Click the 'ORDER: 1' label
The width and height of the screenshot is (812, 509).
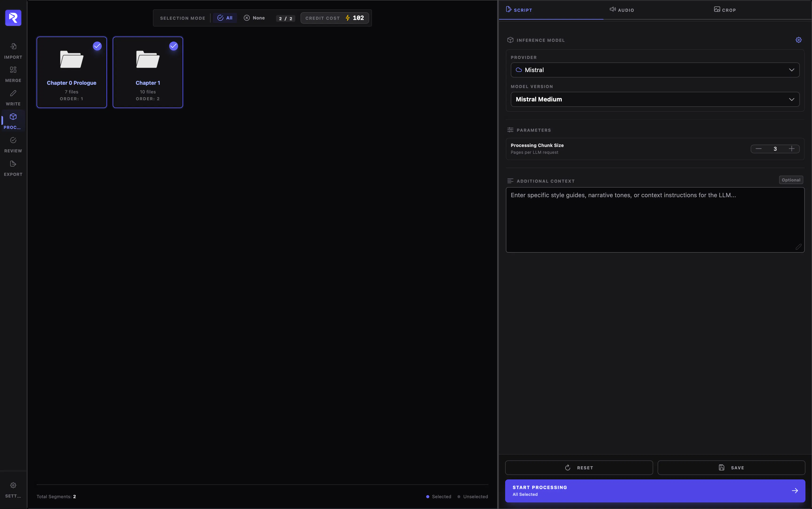point(71,99)
